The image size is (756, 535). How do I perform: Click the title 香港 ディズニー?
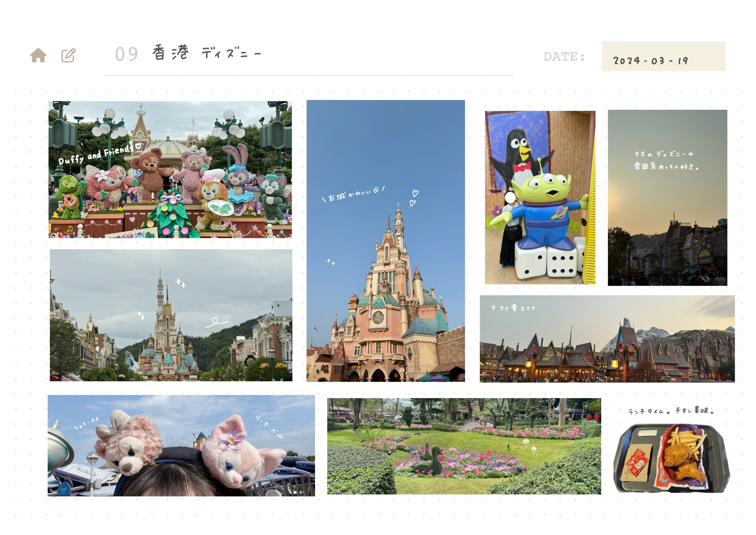[x=206, y=53]
